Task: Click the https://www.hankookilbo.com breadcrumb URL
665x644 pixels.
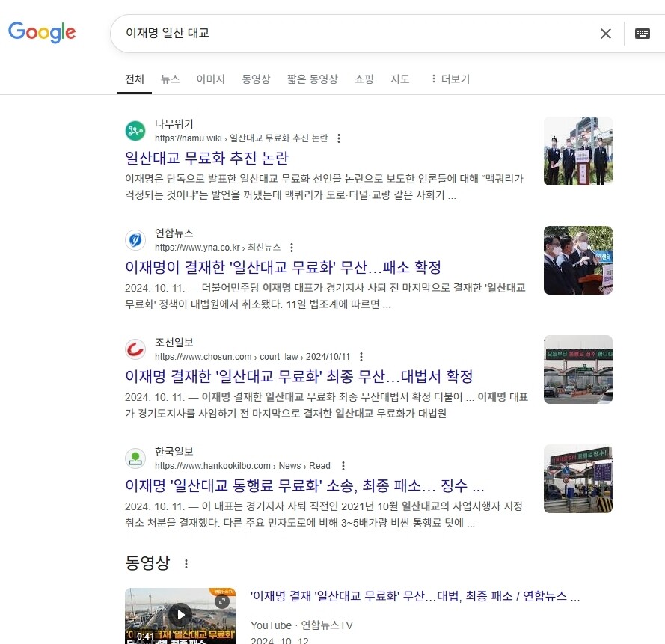Action: [242, 466]
